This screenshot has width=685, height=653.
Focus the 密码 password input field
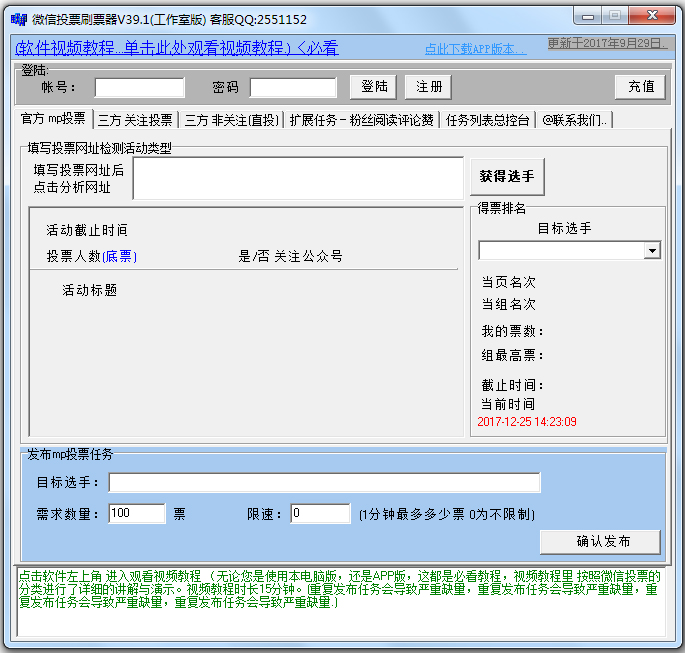tap(293, 87)
